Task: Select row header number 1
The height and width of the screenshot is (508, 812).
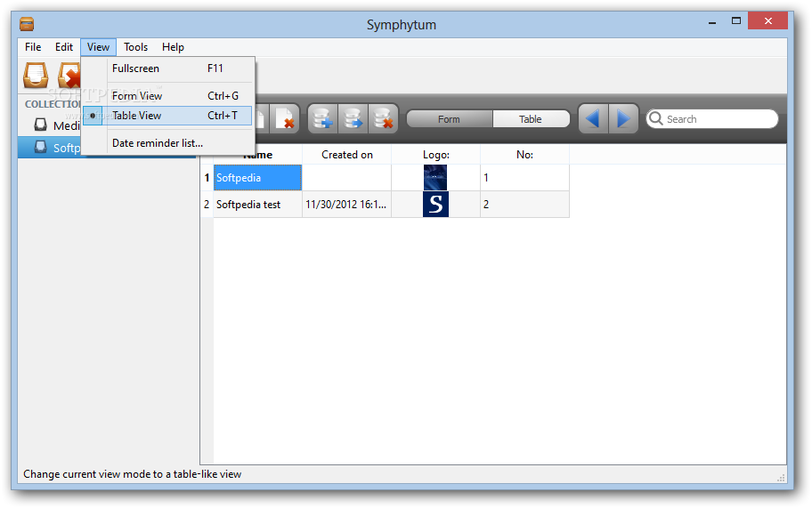Action: (207, 177)
